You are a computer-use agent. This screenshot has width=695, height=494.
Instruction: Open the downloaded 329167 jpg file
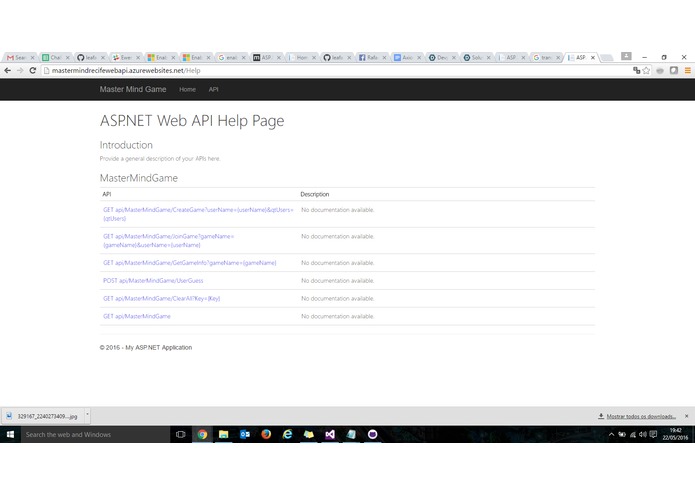(43, 416)
